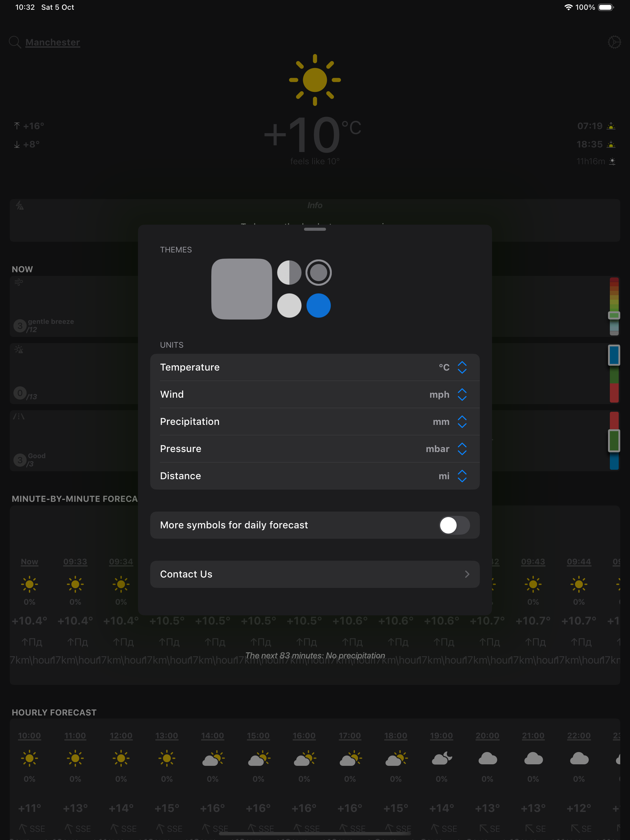This screenshot has height=840, width=630.
Task: Open the settings gear icon
Action: pos(614,42)
